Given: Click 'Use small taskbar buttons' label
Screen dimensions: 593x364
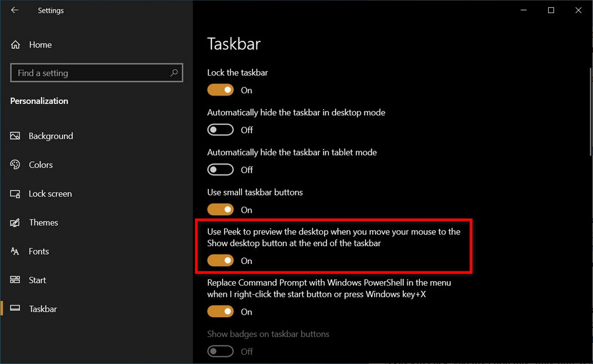Looking at the screenshot, I should click(x=255, y=192).
